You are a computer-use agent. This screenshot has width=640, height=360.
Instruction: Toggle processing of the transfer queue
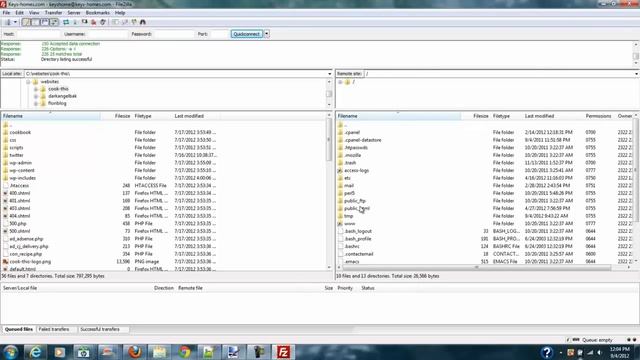(75, 22)
